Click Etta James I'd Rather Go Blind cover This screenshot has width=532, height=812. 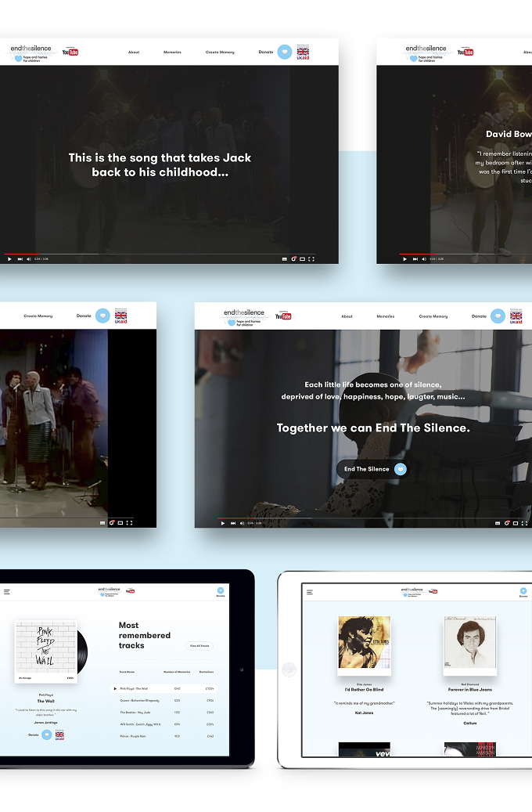365,642
